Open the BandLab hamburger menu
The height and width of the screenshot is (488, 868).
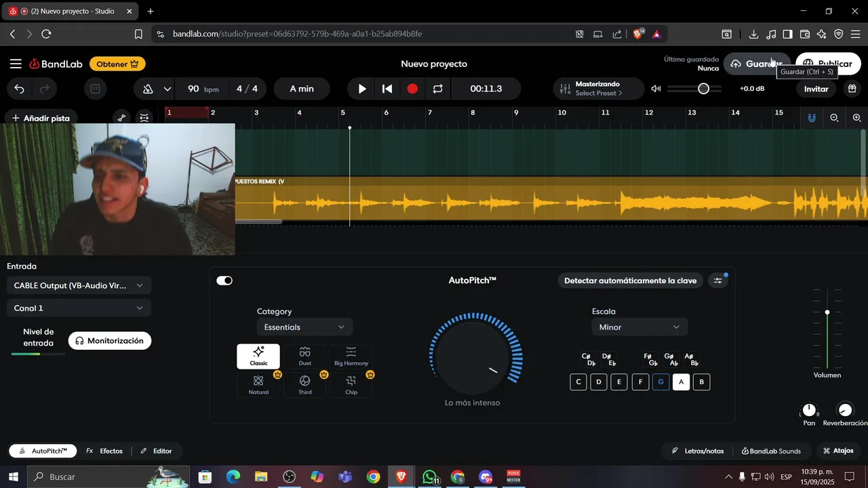[x=16, y=64]
